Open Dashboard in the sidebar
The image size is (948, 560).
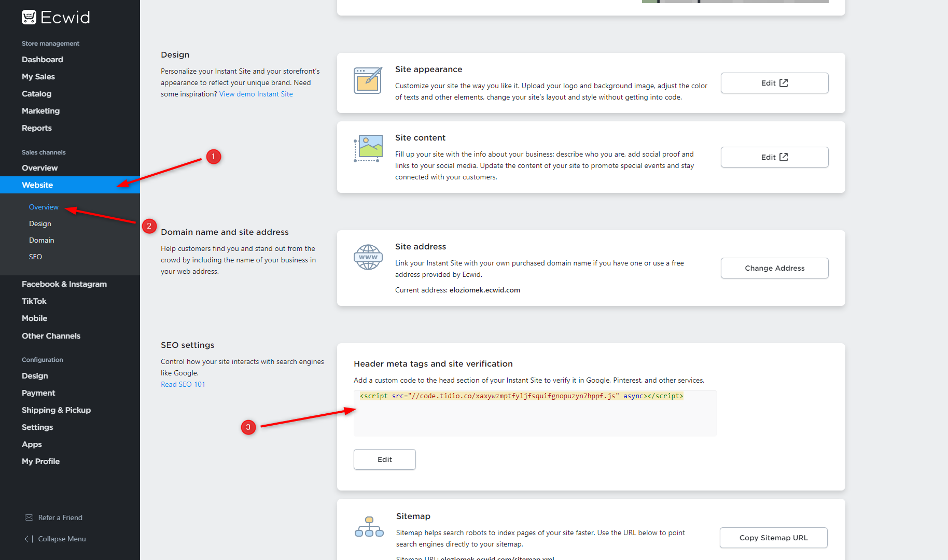pos(43,60)
